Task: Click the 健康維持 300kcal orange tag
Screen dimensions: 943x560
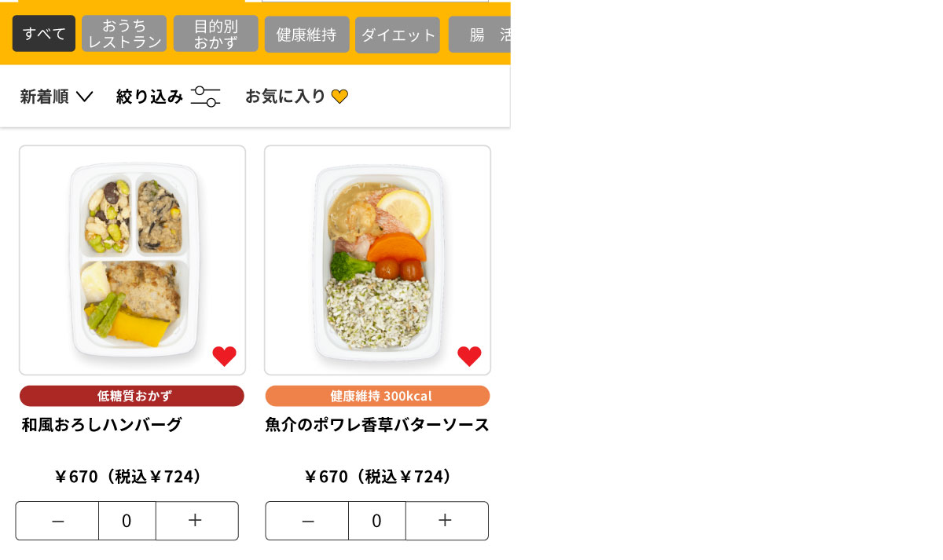Action: [x=377, y=396]
